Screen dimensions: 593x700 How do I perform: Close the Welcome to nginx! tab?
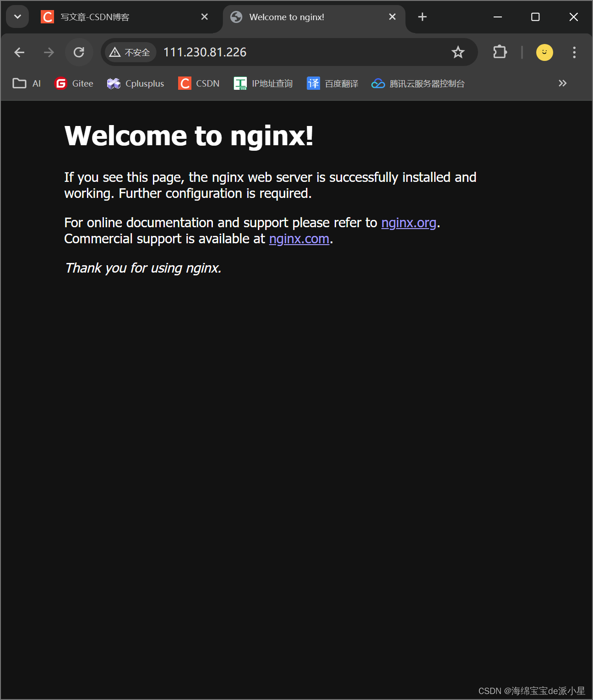pyautogui.click(x=392, y=17)
